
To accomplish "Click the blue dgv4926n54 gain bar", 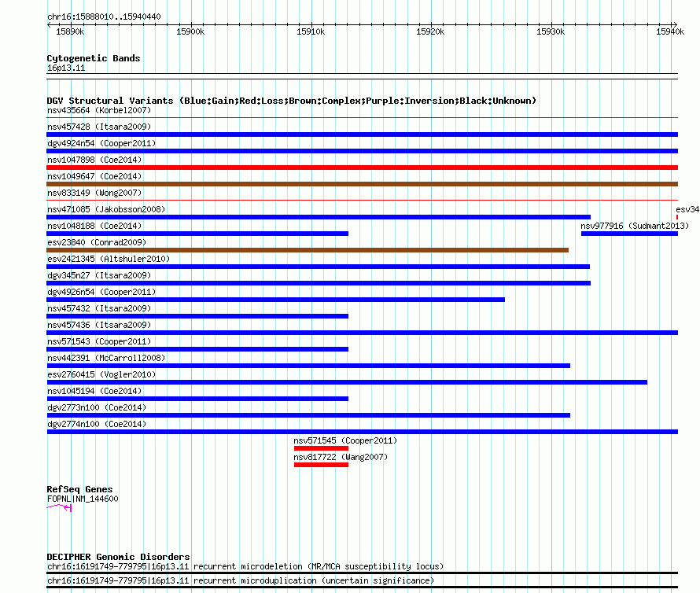I will pyautogui.click(x=276, y=300).
